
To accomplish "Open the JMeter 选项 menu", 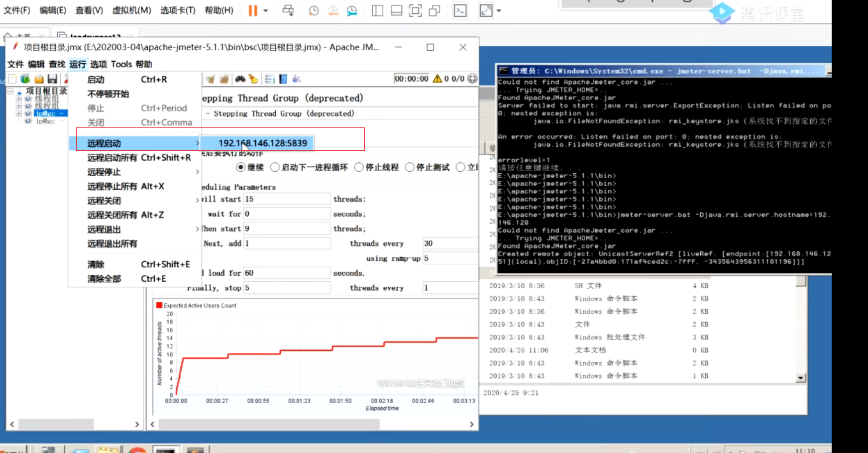I will [98, 64].
